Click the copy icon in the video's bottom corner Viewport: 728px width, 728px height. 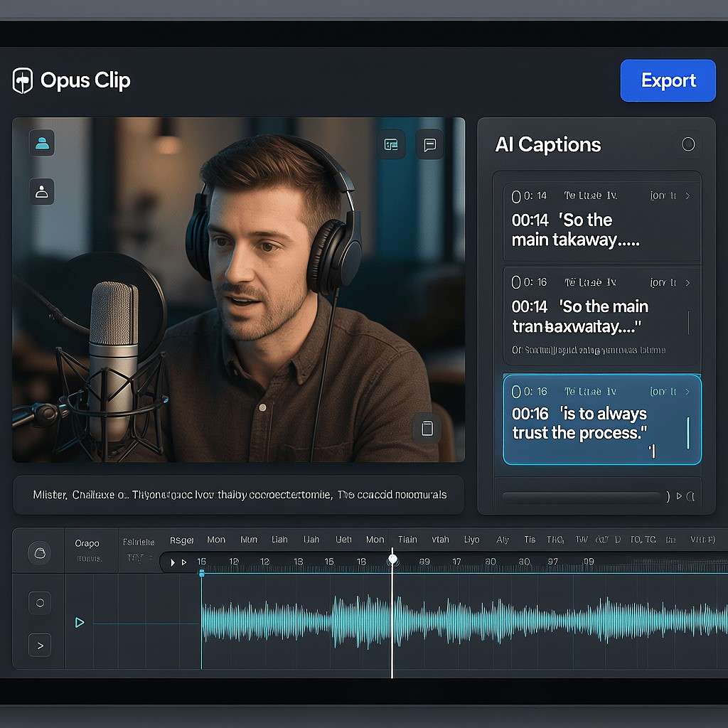pyautogui.click(x=427, y=428)
